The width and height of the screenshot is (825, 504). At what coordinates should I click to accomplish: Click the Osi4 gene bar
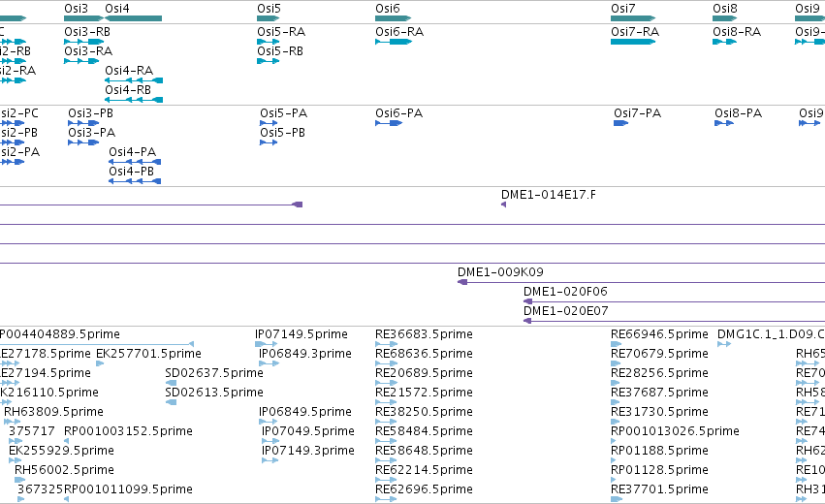[134, 18]
